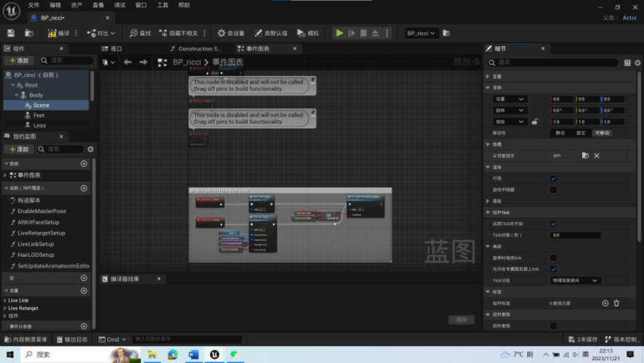This screenshot has height=363, width=644.
Task: Click the eject button in toolbar
Action: tap(375, 34)
